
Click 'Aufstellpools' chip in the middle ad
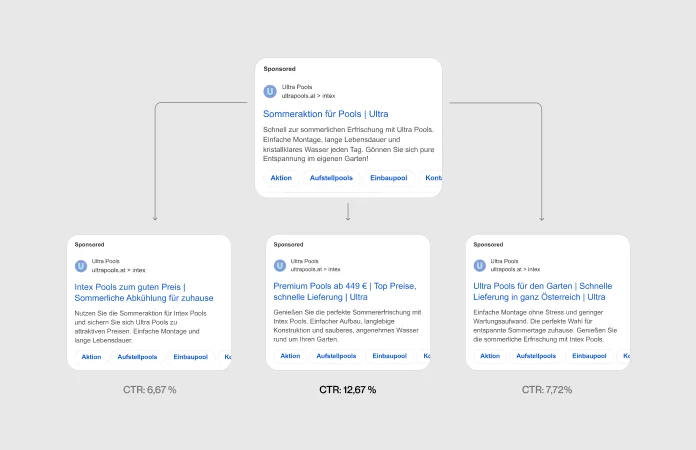tap(336, 356)
